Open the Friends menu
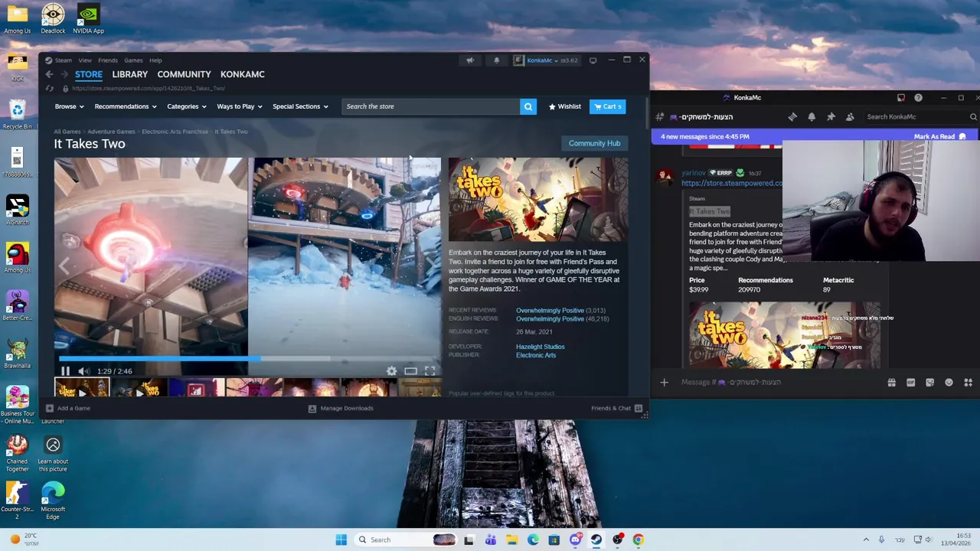This screenshot has height=551, width=980. click(108, 60)
